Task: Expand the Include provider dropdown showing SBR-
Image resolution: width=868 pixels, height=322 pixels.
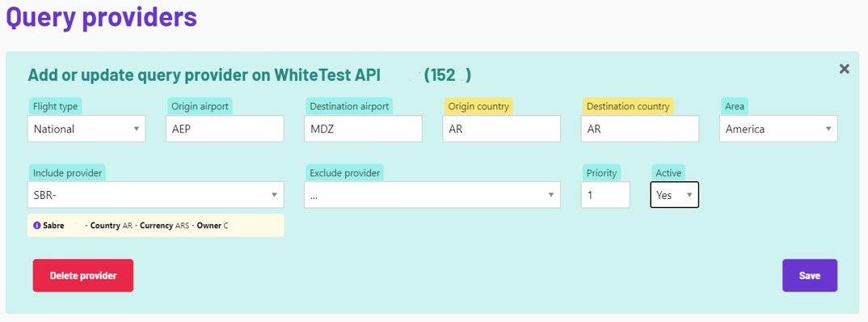Action: (x=155, y=194)
